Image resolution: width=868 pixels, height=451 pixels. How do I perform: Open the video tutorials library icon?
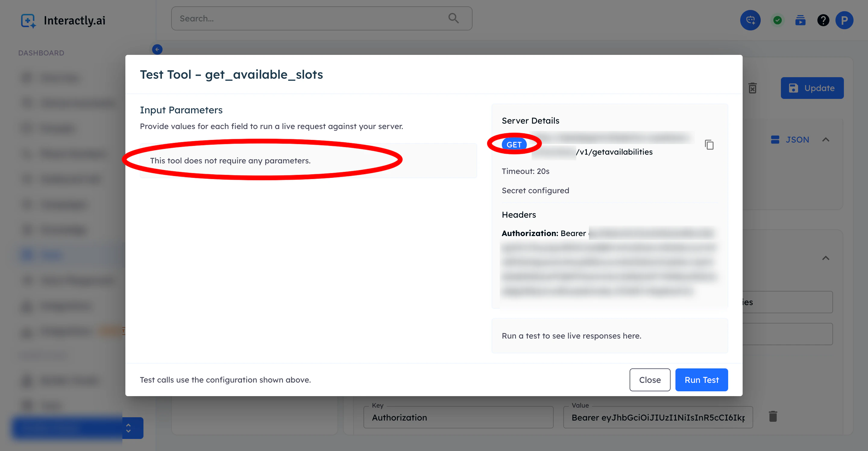pyautogui.click(x=800, y=20)
